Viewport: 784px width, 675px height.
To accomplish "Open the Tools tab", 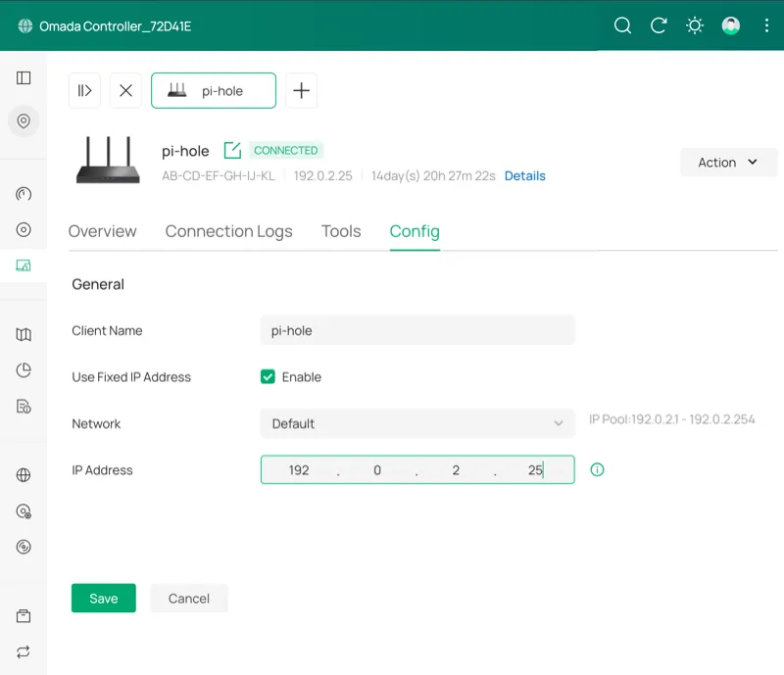I will click(340, 231).
